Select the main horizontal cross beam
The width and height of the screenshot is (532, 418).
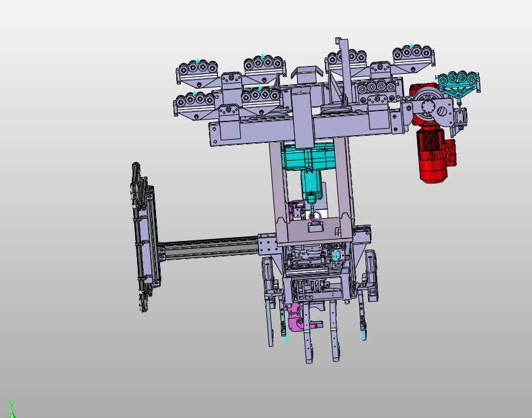click(305, 129)
